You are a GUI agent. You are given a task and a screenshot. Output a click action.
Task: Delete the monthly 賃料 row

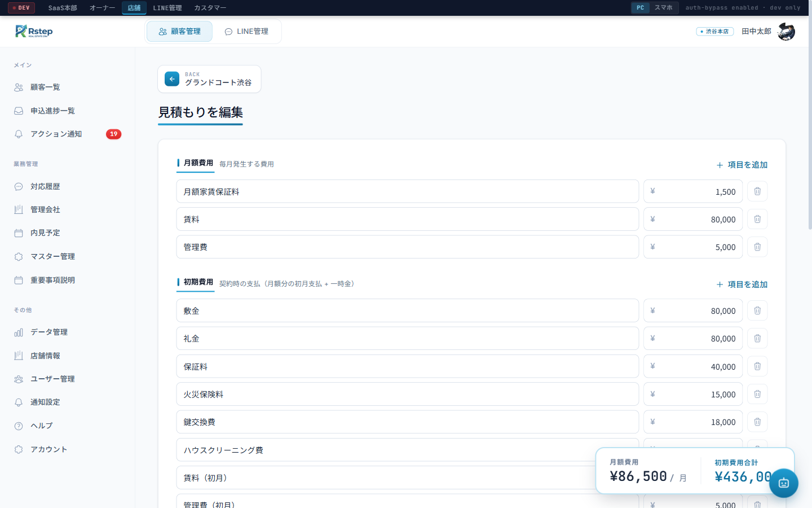757,219
